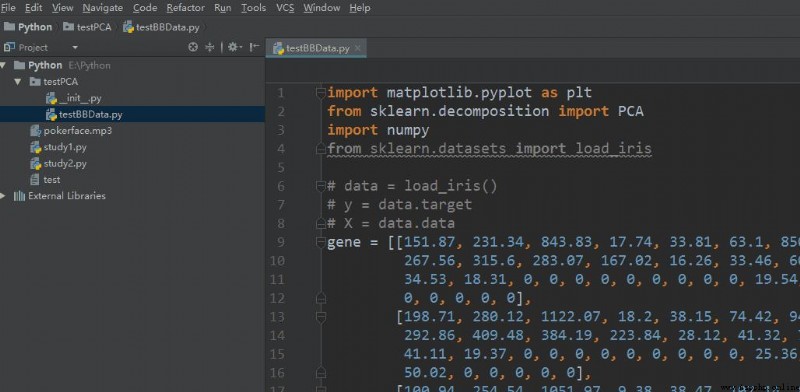Viewport: 800px width, 392px height.
Task: Click the pokerface.mp3 file icon
Action: (35, 131)
